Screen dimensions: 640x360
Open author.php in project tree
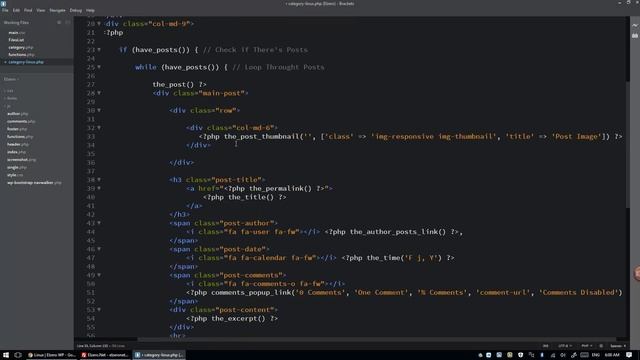(x=18, y=114)
